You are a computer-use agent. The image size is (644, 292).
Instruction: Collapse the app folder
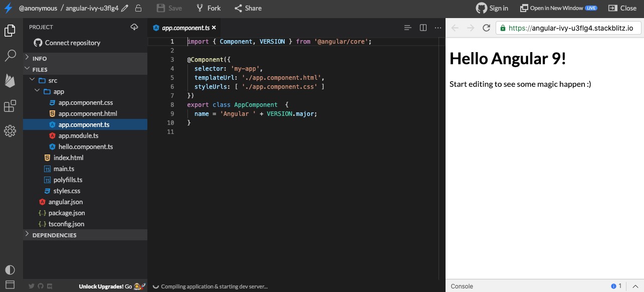[x=85, y=91]
